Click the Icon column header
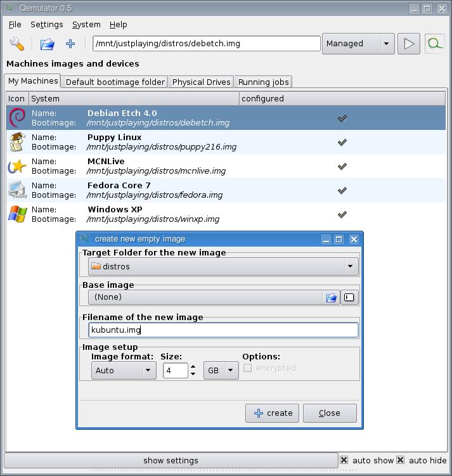 [17, 99]
